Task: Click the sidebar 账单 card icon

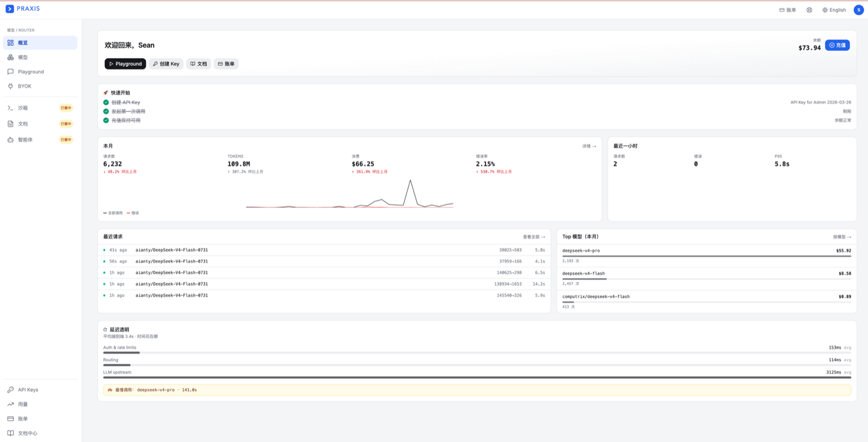Action: [10, 419]
